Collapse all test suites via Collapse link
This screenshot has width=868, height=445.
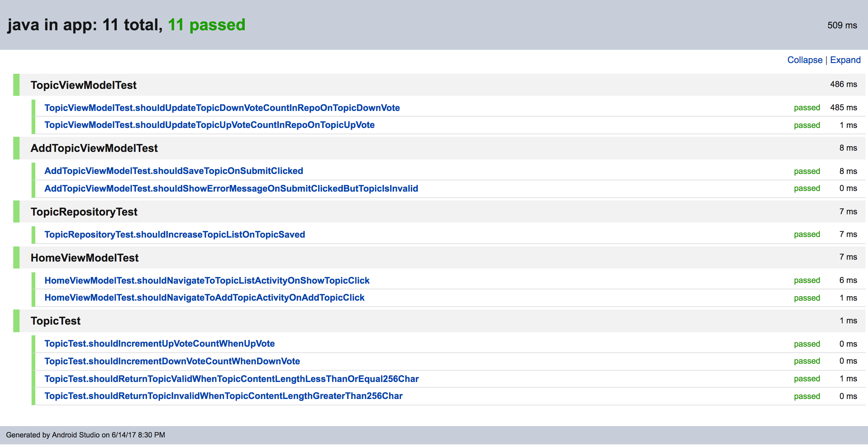(x=804, y=60)
